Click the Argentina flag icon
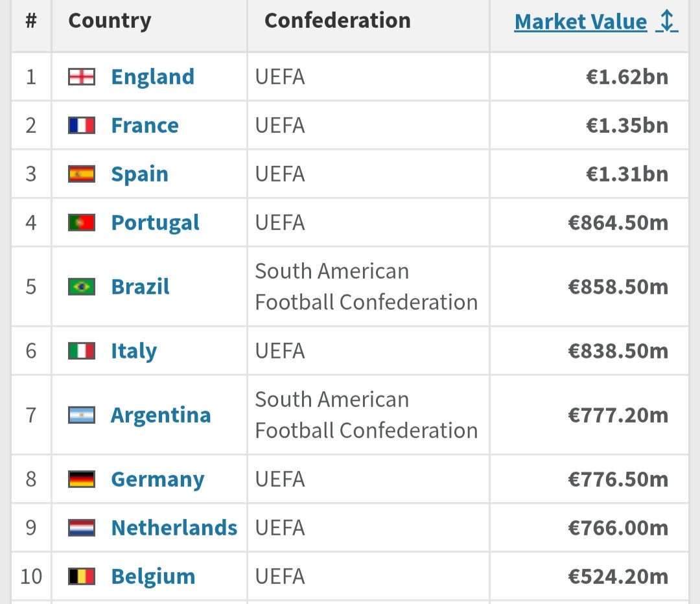 [x=82, y=415]
